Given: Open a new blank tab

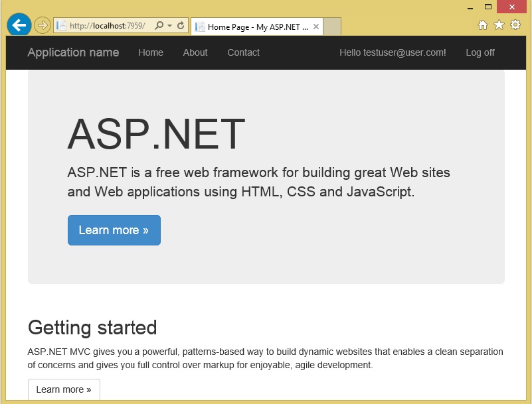Looking at the screenshot, I should tap(332, 27).
